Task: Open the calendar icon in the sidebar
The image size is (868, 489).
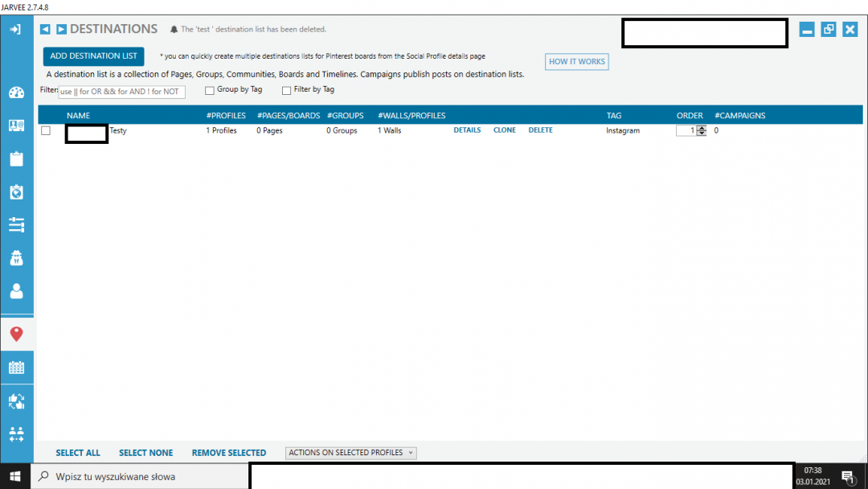Action: pyautogui.click(x=16, y=368)
